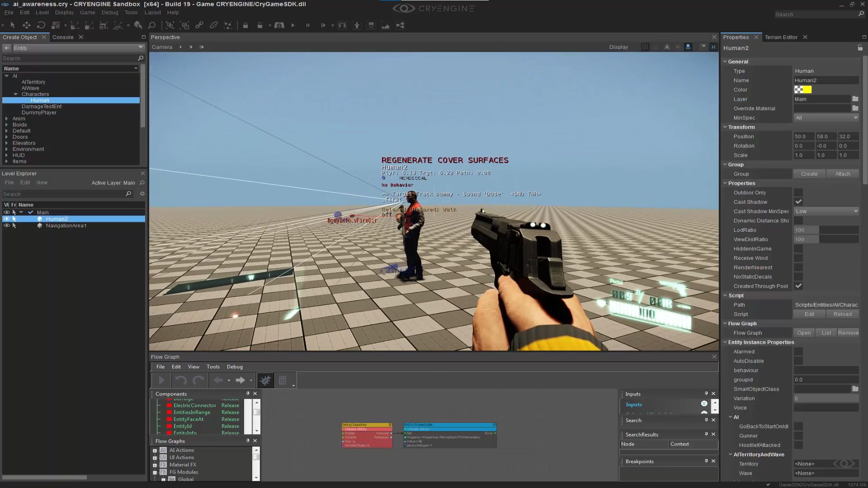This screenshot has height=488, width=868.
Task: Enable the Outdoor Only checkbox
Action: click(798, 192)
